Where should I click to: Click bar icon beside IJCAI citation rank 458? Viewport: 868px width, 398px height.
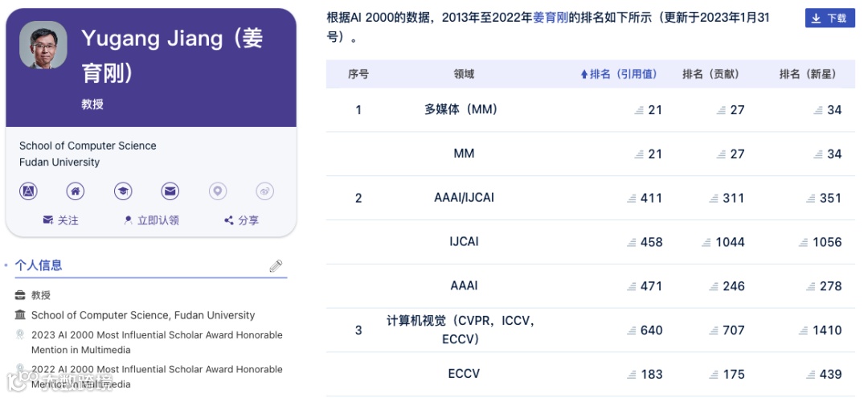click(x=632, y=242)
